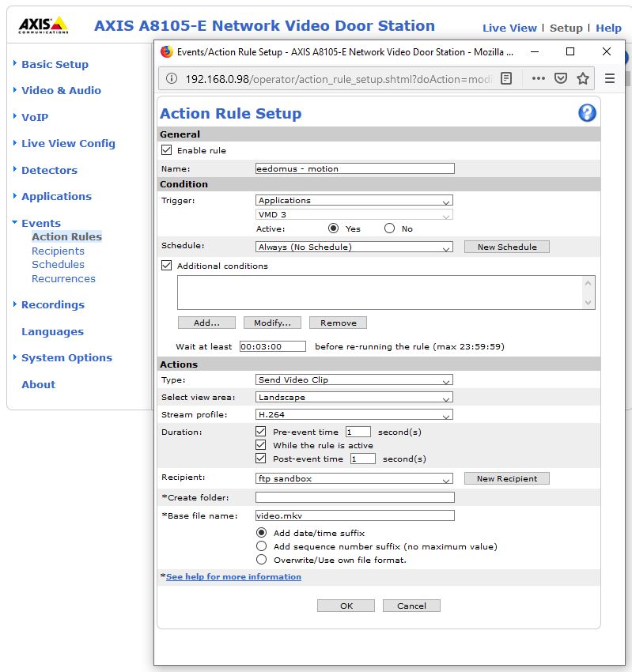Image resolution: width=632 pixels, height=672 pixels.
Task: Choose Add sequence number suffix option
Action: (261, 546)
